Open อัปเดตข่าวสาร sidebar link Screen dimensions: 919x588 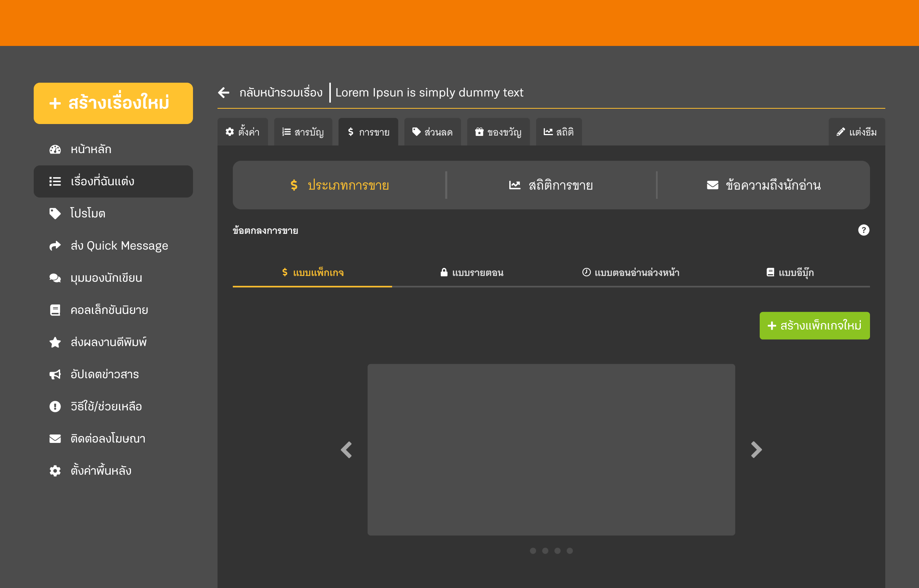113,374
